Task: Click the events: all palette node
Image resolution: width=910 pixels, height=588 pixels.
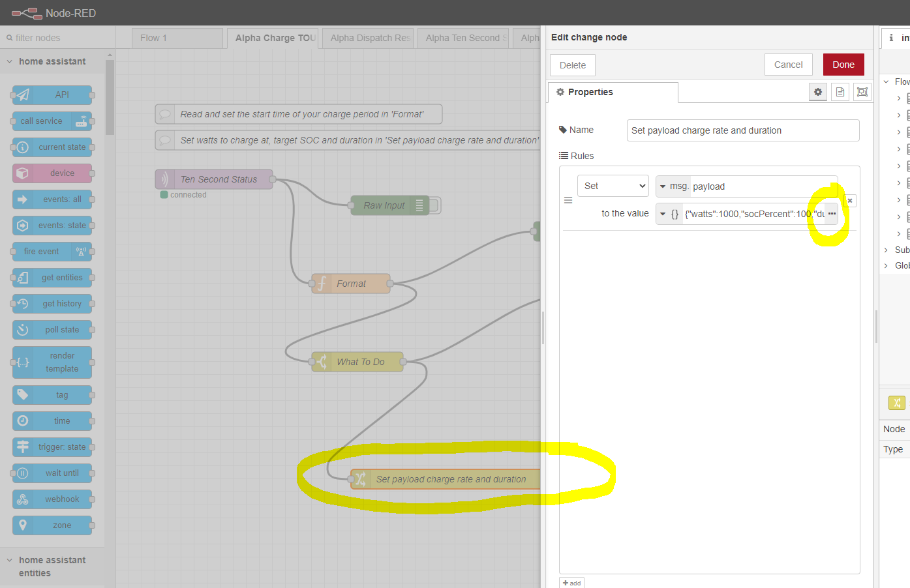Action: coord(52,199)
